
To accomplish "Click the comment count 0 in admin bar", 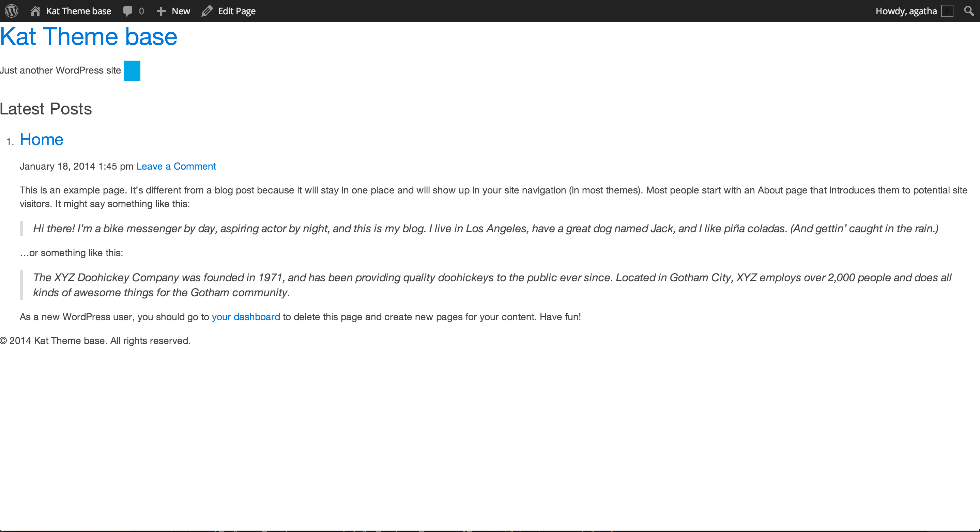I will tap(141, 11).
